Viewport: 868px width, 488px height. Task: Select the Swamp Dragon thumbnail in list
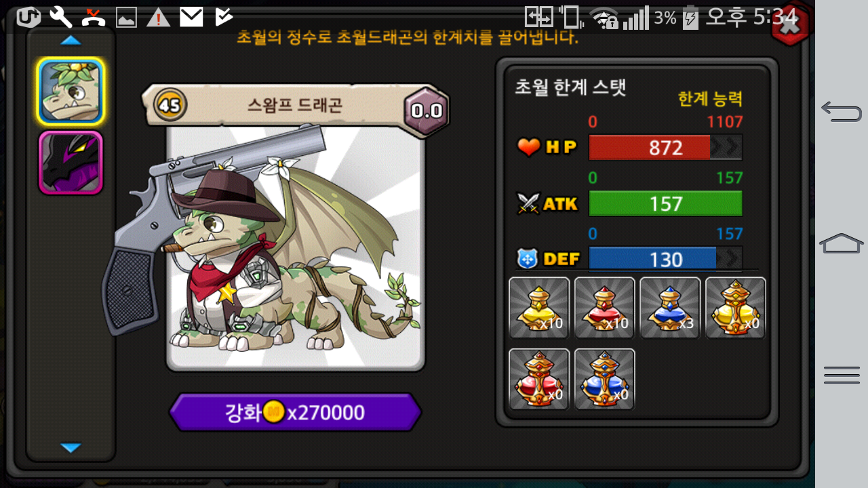pyautogui.click(x=71, y=91)
